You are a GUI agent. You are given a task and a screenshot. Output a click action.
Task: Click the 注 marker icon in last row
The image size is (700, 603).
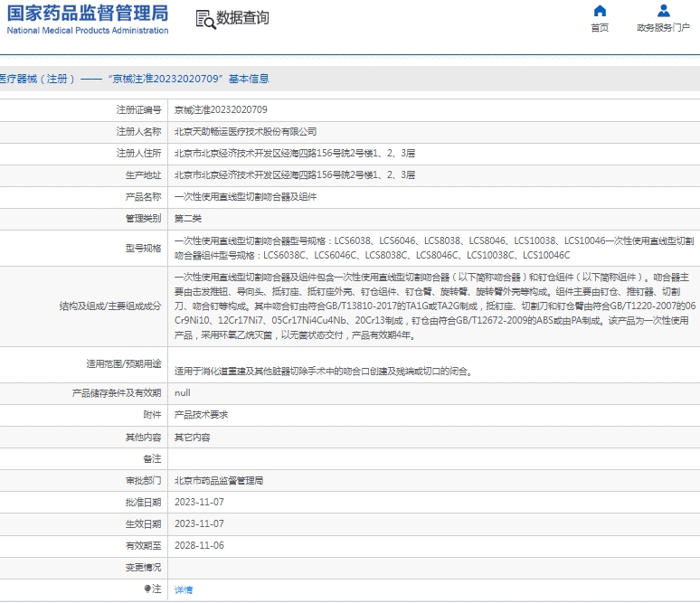pos(147,589)
